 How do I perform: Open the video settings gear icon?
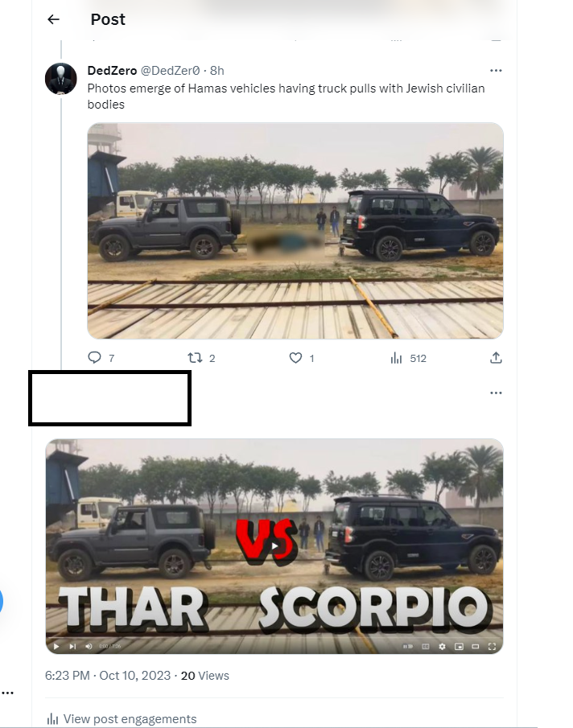click(442, 646)
